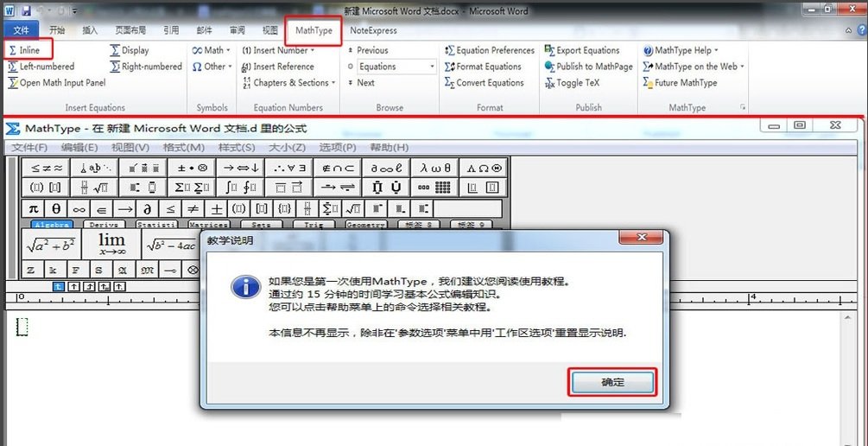Open fence templates palette with parentheses
The height and width of the screenshot is (446, 868).
click(46, 188)
